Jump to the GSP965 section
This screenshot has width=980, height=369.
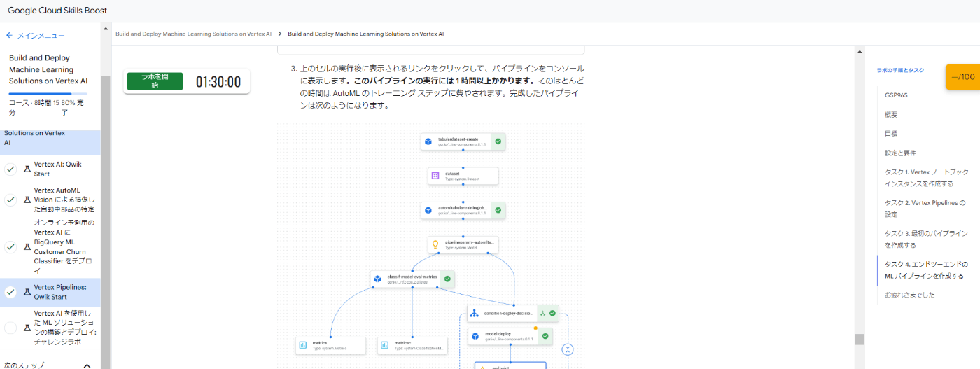coord(896,95)
